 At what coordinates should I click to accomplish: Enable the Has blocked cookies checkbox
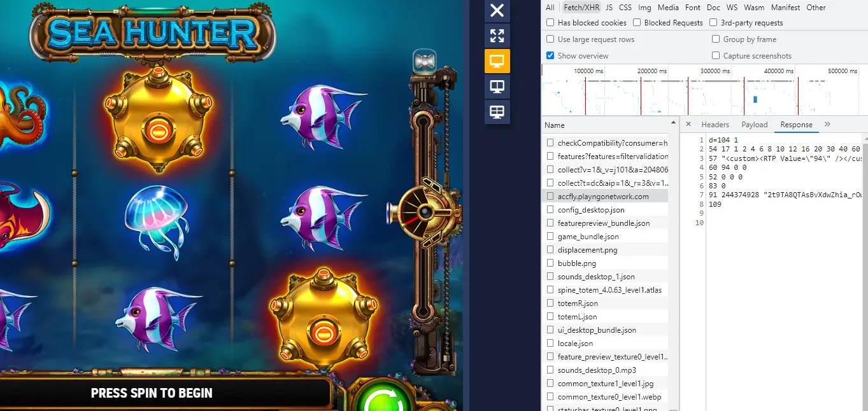pos(550,23)
